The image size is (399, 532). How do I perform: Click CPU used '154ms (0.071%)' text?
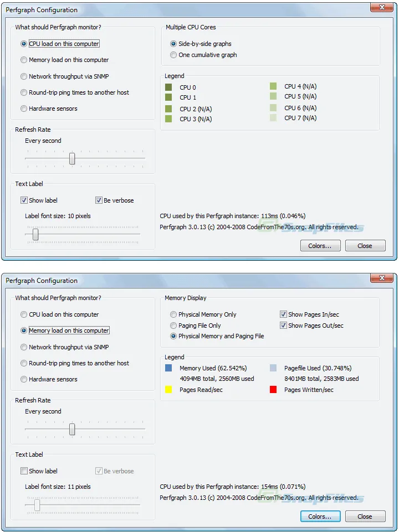click(x=283, y=487)
